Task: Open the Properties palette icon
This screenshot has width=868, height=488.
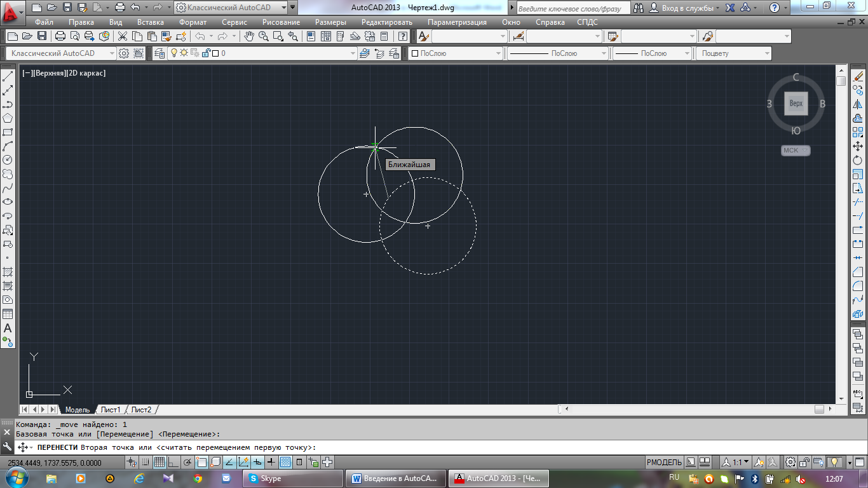Action: [x=311, y=36]
